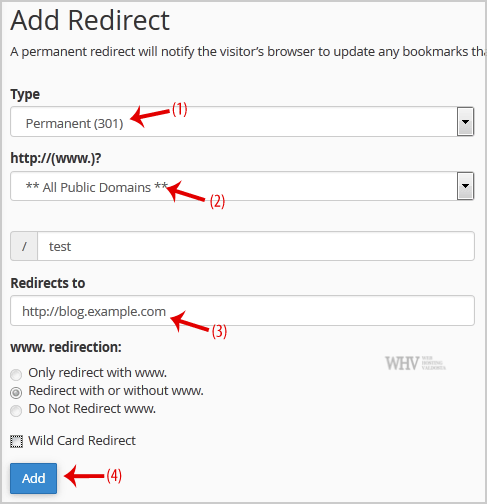The height and width of the screenshot is (504, 487).
Task: Click the slash prefix box
Action: point(24,246)
